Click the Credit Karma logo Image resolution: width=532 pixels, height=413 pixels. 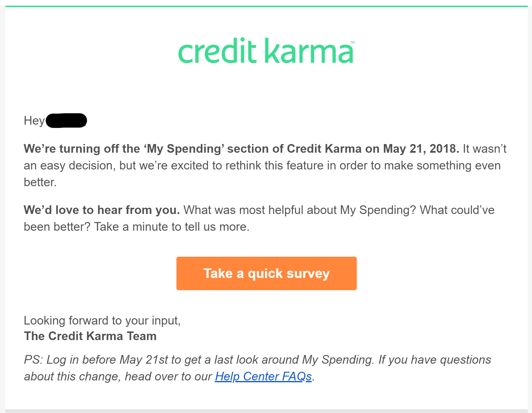click(x=265, y=51)
